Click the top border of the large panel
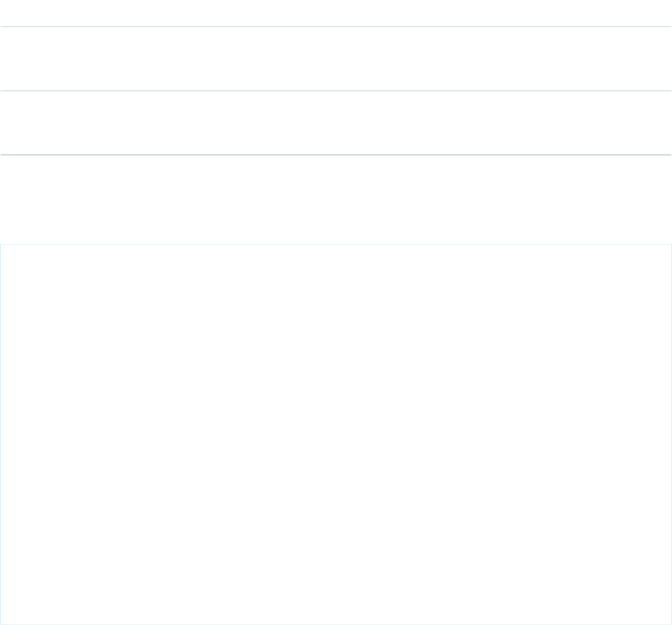Image resolution: width=672 pixels, height=625 pixels. click(x=336, y=244)
